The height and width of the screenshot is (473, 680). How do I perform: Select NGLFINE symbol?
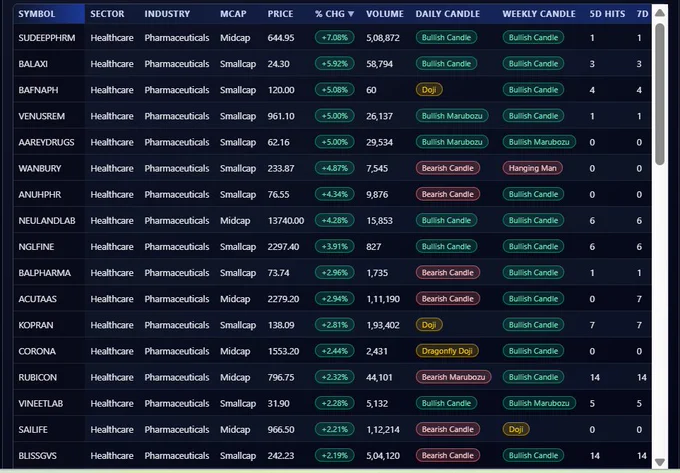coord(36,247)
